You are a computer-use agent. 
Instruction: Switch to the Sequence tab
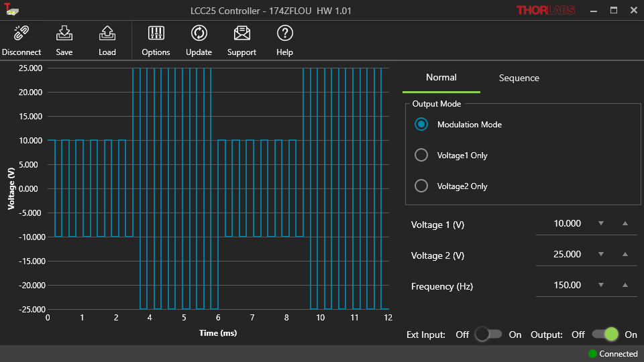point(519,78)
